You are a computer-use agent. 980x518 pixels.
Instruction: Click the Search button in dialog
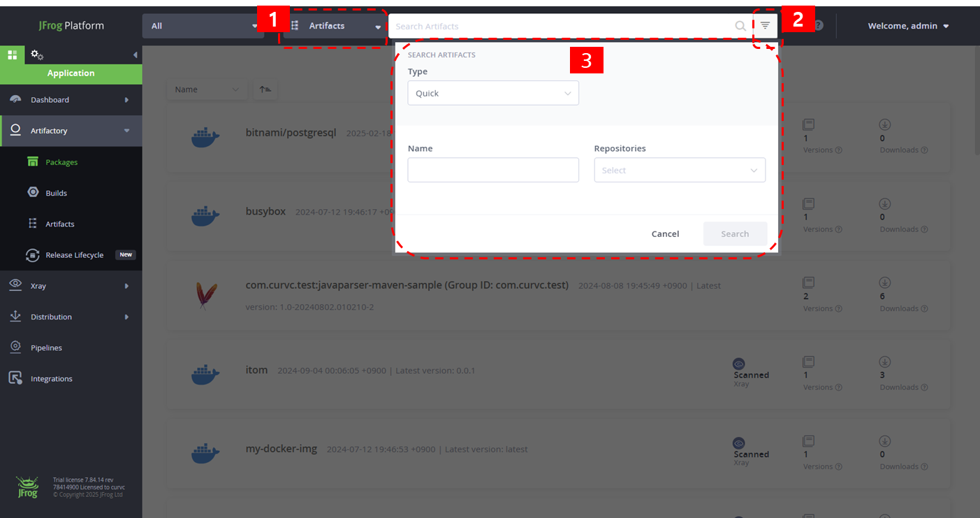tap(735, 233)
